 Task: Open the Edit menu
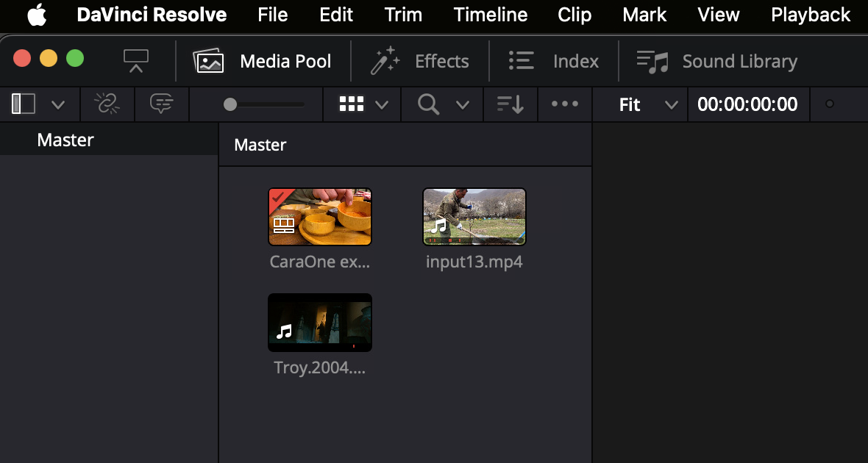point(336,15)
